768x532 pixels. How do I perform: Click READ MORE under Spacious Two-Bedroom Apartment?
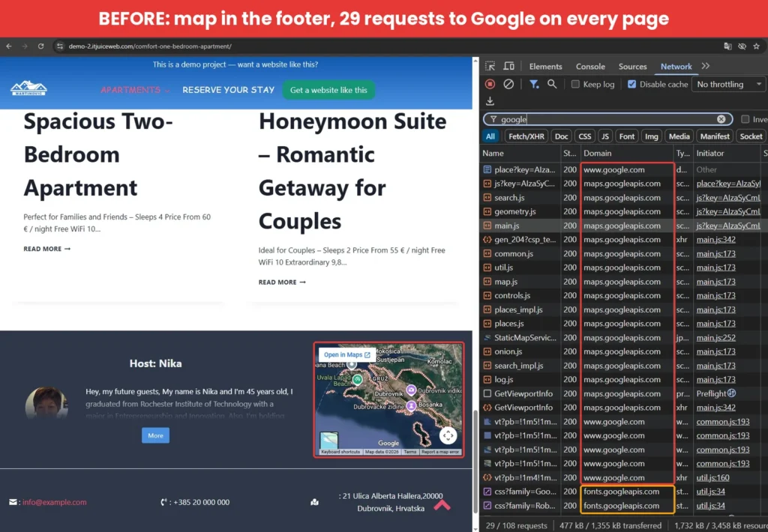point(47,249)
